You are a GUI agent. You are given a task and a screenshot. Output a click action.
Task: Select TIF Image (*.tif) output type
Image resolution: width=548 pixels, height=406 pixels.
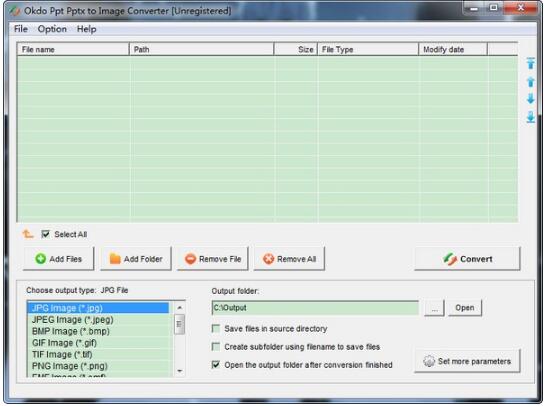[98, 354]
